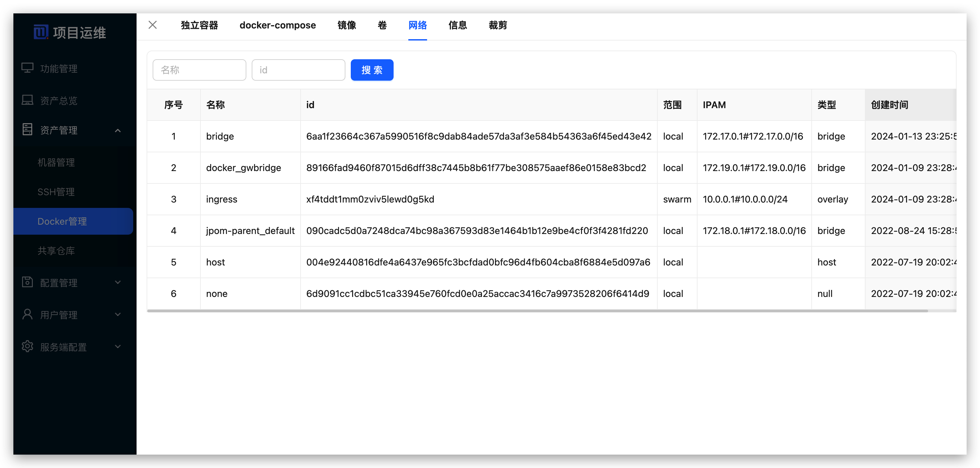The image size is (980, 468).
Task: Expand the 配置管理 submenu arrow
Action: coord(118,282)
